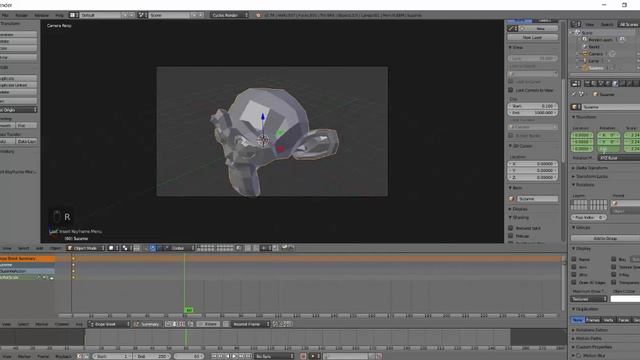The width and height of the screenshot is (640, 360).
Task: Jump to the timeline end frame
Action: [249, 356]
